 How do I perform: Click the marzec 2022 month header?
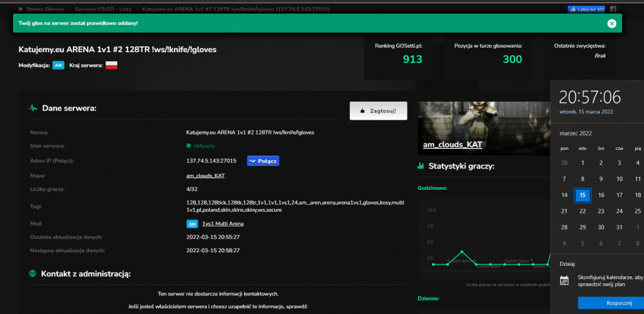tap(575, 133)
